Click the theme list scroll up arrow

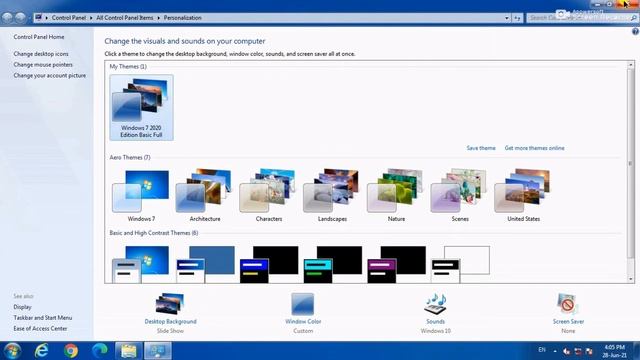(631, 65)
